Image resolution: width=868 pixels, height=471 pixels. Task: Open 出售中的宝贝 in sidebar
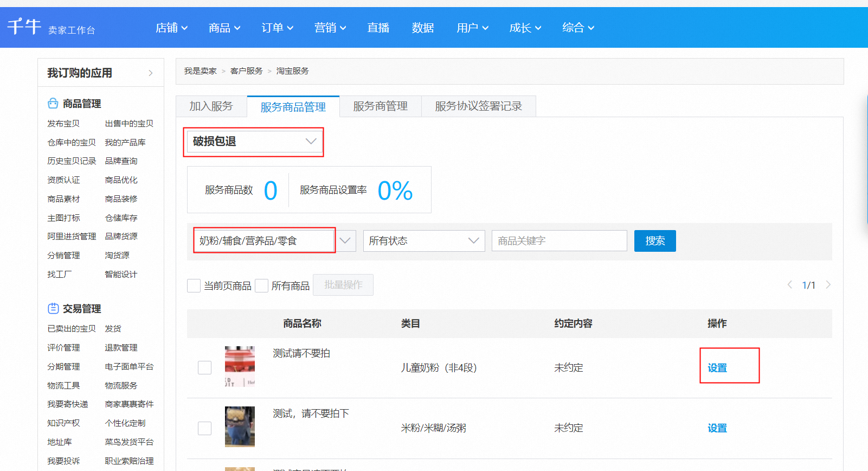tap(129, 124)
